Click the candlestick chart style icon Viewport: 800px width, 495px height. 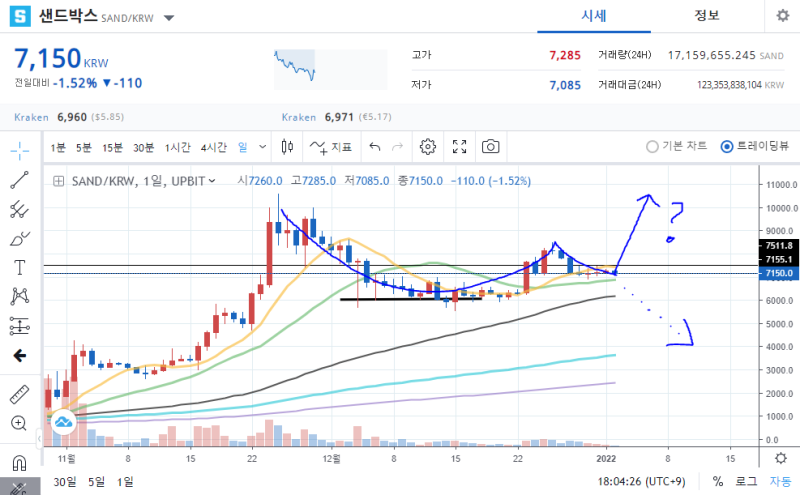tap(287, 147)
